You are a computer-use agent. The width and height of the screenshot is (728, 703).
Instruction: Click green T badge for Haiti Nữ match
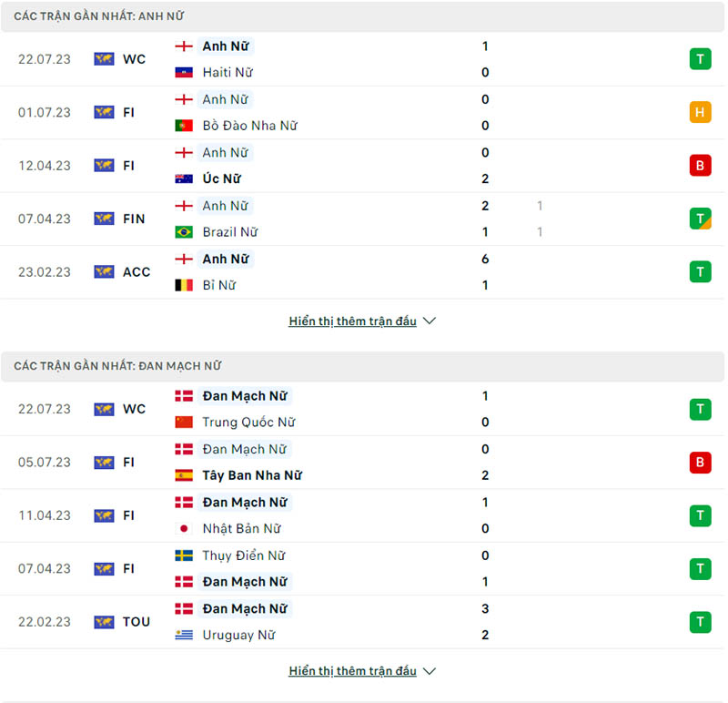[699, 59]
